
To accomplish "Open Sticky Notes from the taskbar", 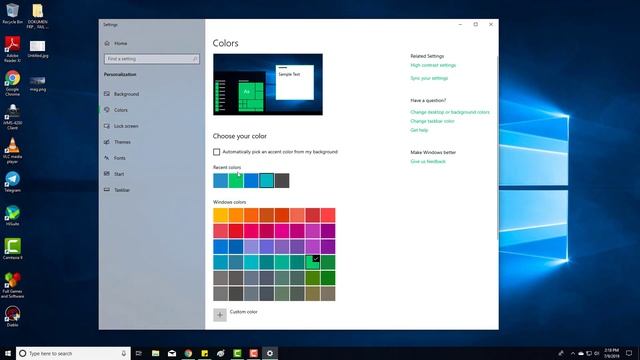I will (204, 353).
